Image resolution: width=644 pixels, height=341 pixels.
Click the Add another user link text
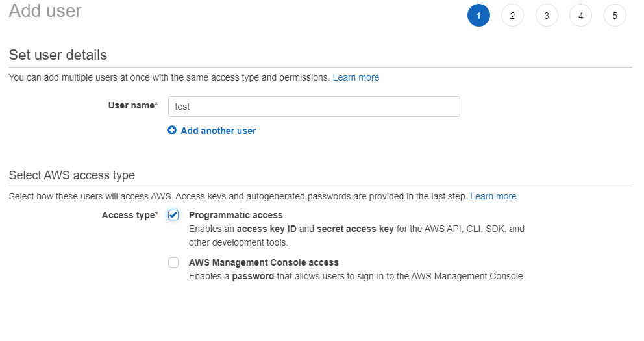[218, 131]
